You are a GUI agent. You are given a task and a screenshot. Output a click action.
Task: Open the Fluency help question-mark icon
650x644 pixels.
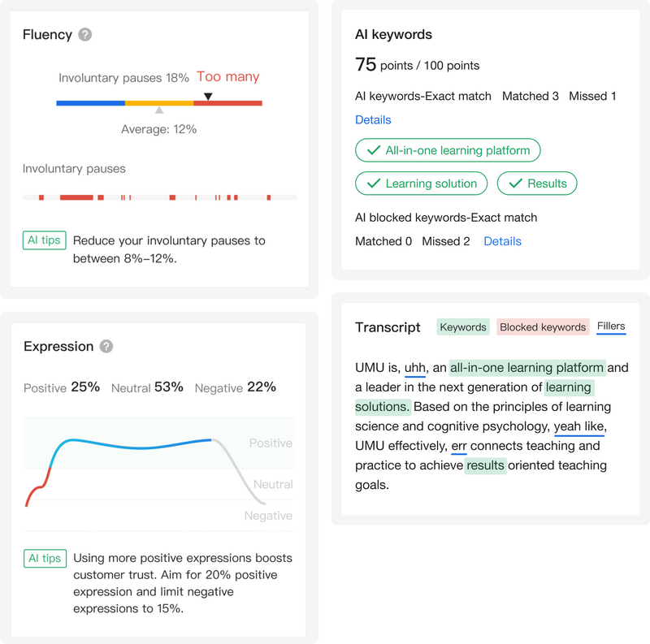(85, 34)
